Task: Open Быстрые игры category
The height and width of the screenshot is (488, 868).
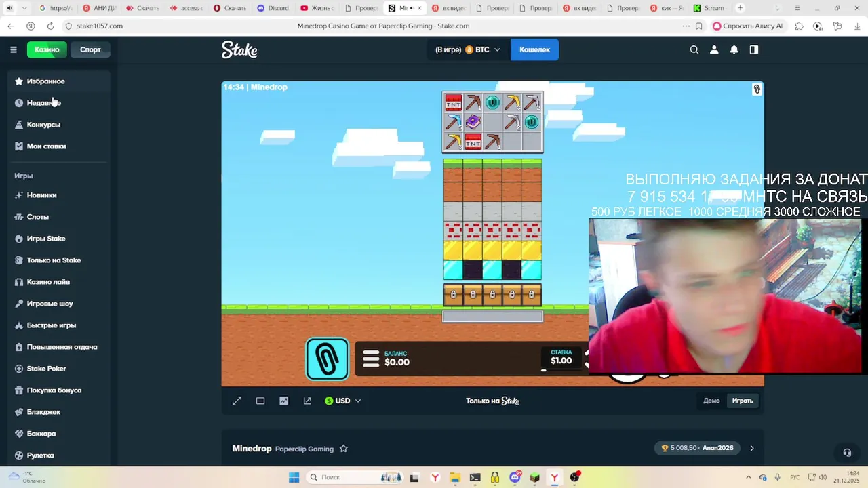Action: click(60, 325)
